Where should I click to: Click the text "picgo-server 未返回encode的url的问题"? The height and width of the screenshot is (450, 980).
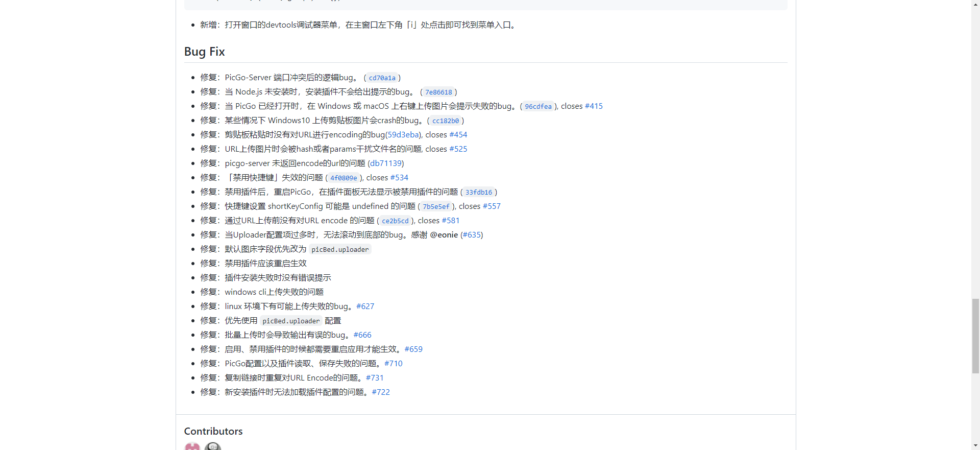[295, 163]
